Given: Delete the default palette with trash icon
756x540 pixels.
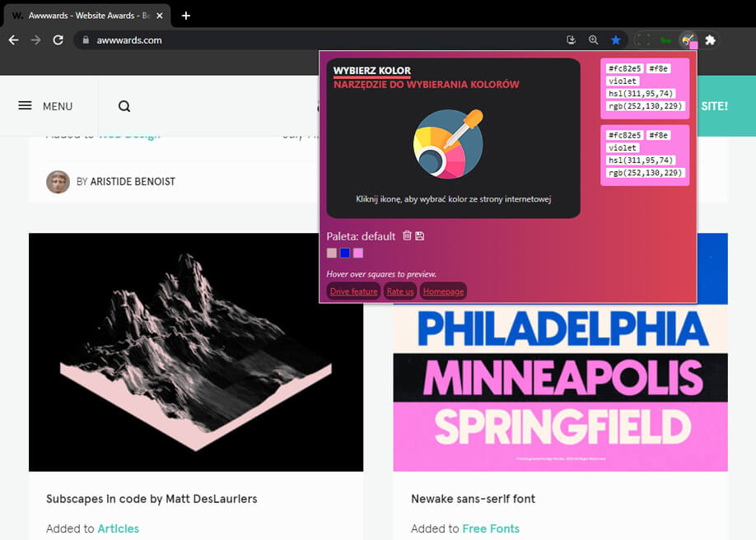Looking at the screenshot, I should pos(407,235).
